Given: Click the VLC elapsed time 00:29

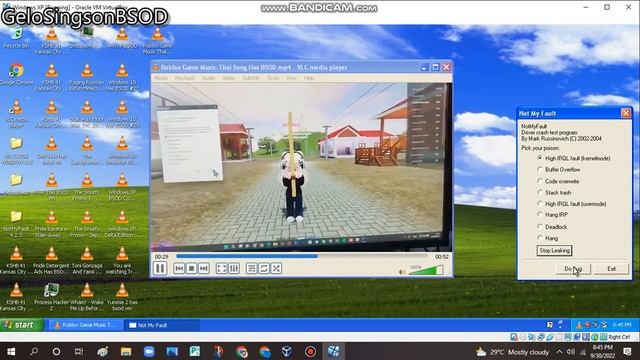Looking at the screenshot, I should pyautogui.click(x=162, y=257).
